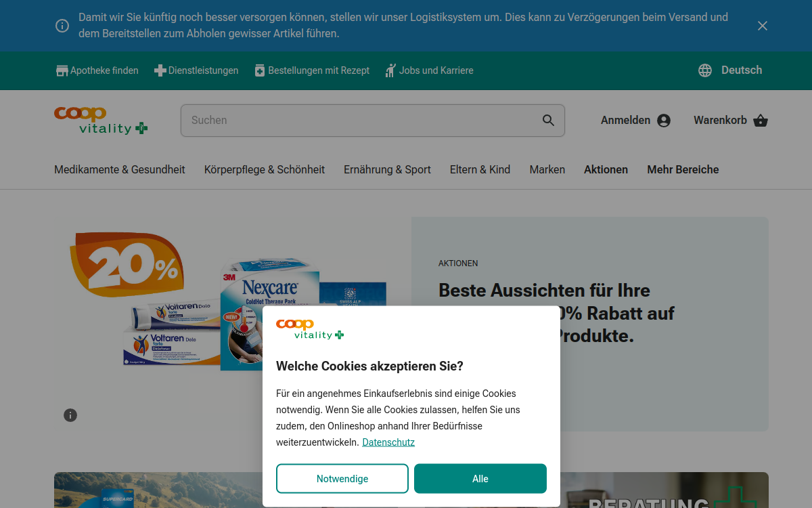Open the Warenkorb label
This screenshot has width=812, height=508.
pos(720,121)
